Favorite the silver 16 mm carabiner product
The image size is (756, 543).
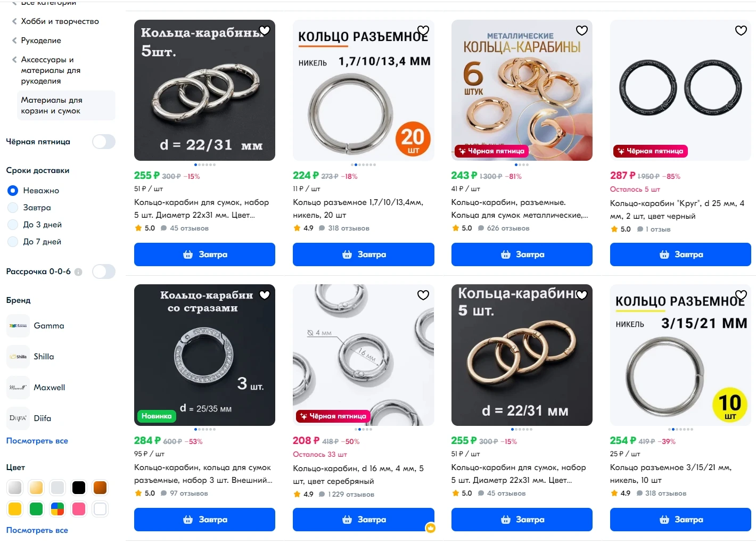coord(423,295)
